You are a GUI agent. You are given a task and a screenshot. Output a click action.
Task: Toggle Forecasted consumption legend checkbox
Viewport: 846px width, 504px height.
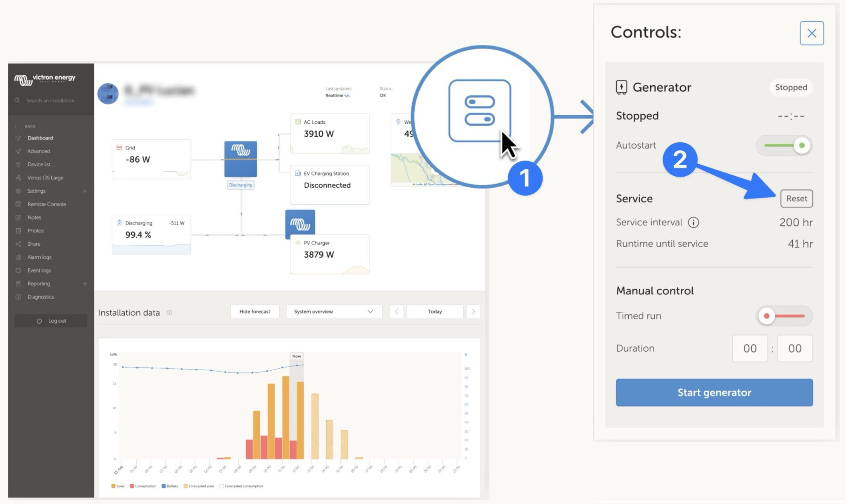[x=222, y=486]
